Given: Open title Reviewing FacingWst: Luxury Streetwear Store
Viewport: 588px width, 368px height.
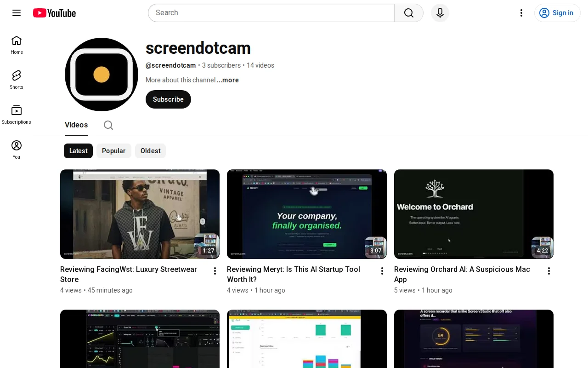Looking at the screenshot, I should pos(129,274).
